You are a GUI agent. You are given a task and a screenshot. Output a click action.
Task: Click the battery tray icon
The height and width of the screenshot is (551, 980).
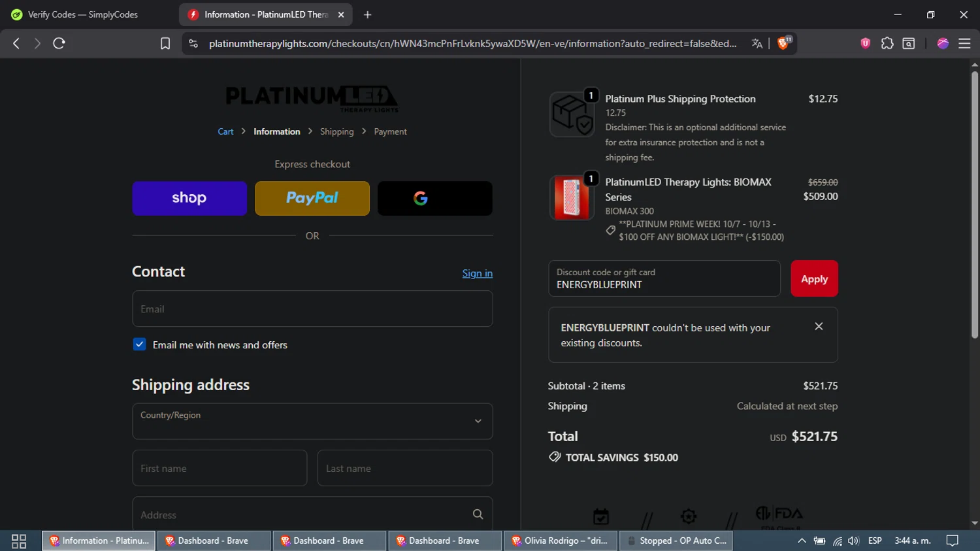(819, 541)
